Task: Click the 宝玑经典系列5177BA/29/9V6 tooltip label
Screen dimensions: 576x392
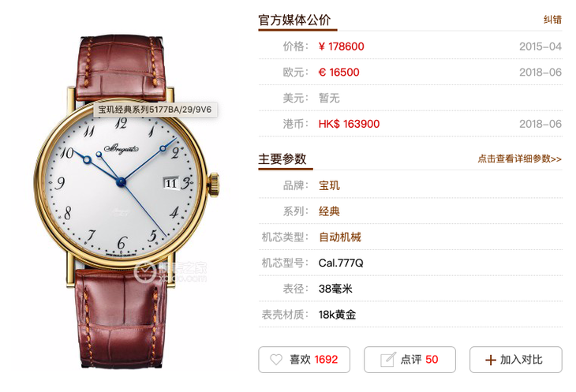Action: pyautogui.click(x=155, y=110)
